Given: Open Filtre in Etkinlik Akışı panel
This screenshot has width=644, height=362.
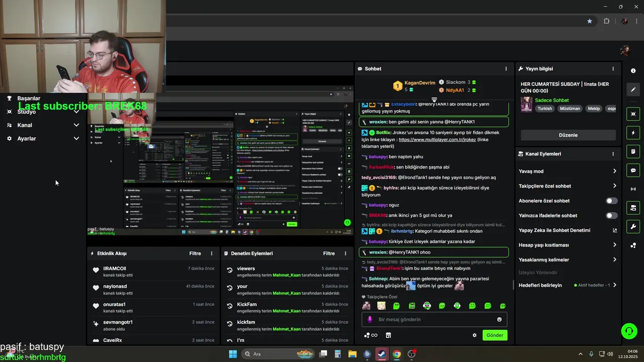Looking at the screenshot, I should coord(195,253).
